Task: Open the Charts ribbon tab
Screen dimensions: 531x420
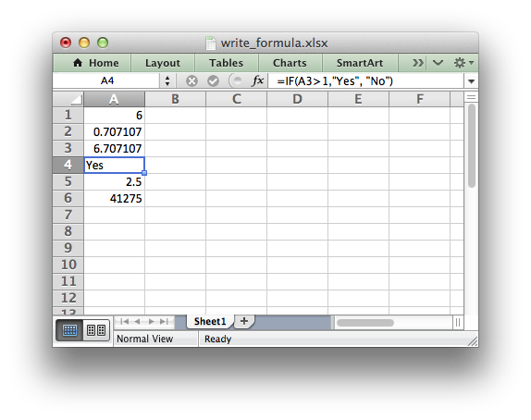Action: pos(290,63)
